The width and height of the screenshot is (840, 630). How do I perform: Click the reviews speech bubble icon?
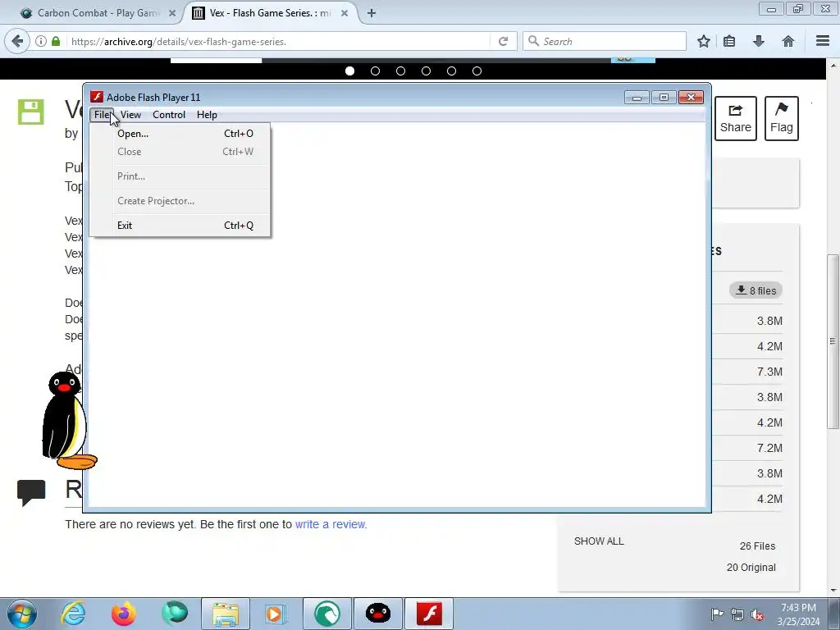[31, 492]
